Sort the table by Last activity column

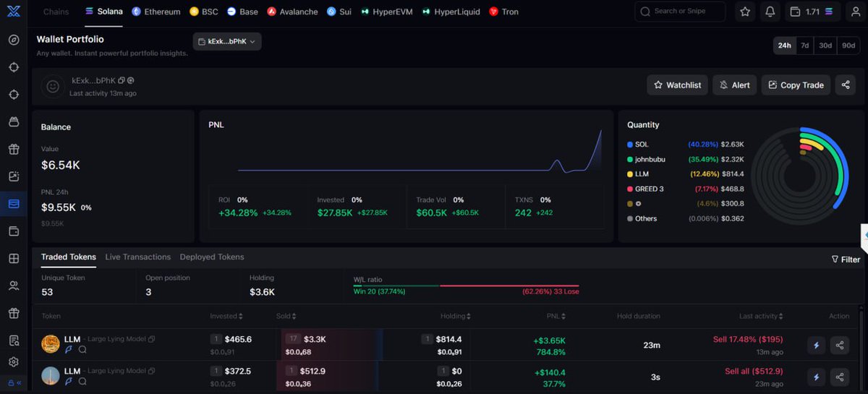(761, 316)
